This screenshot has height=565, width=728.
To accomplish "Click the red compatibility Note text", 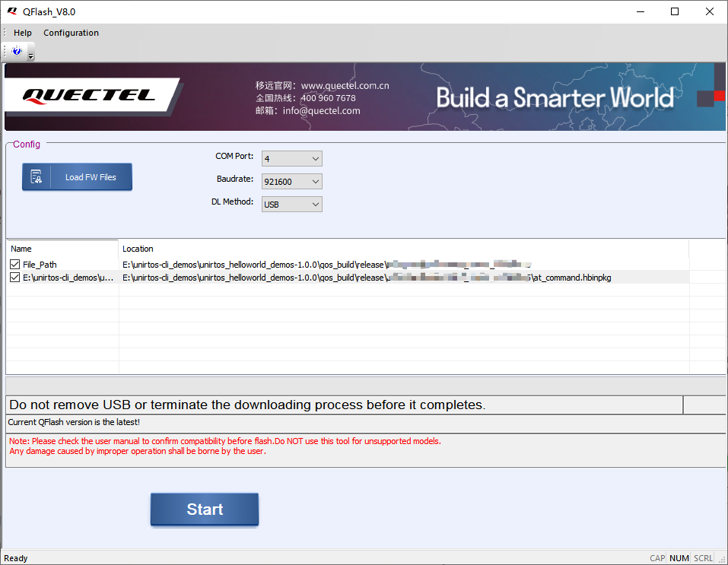I will [225, 446].
